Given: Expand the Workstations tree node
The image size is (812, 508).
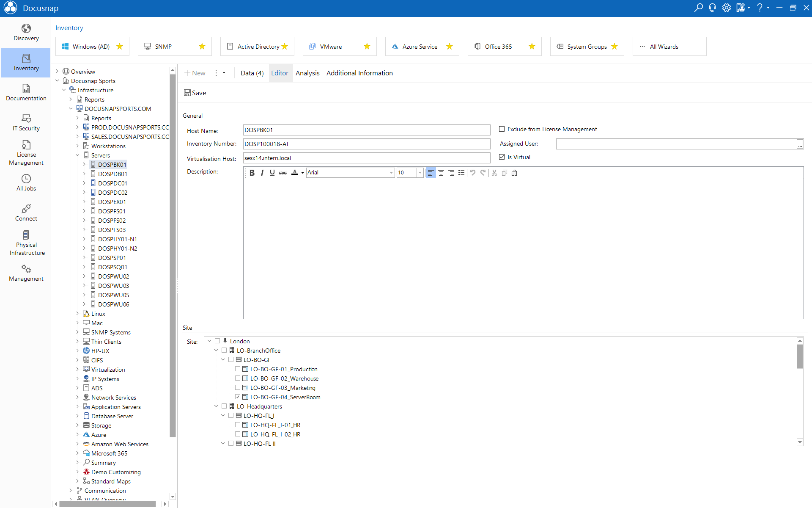Looking at the screenshot, I should pos(77,146).
